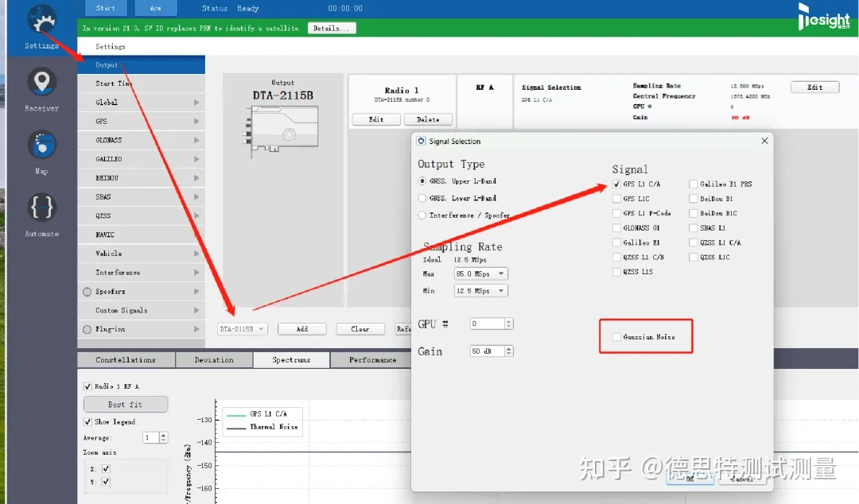859x504 pixels.
Task: Click the Add output button
Action: 302,329
